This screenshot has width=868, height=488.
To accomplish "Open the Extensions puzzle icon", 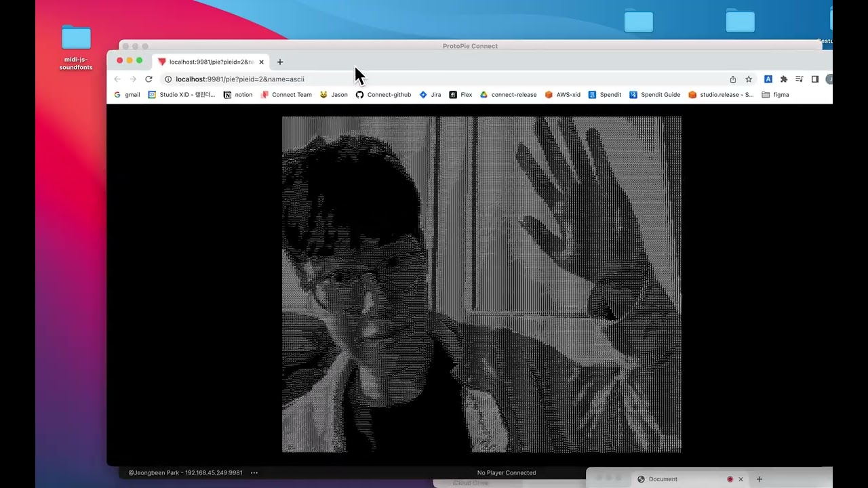I will point(784,79).
